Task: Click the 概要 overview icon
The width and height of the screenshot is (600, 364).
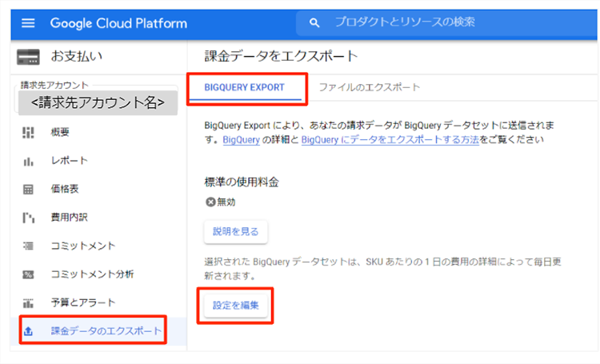Action: pyautogui.click(x=28, y=133)
